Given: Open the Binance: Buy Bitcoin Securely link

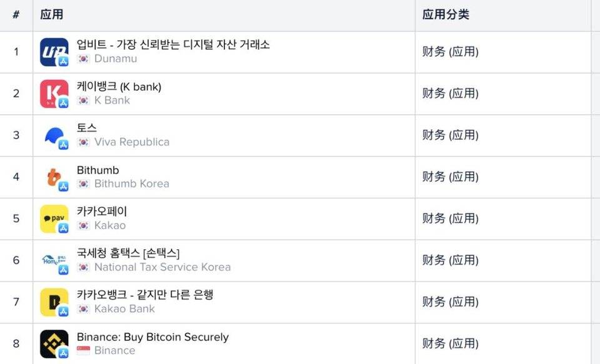Looking at the screenshot, I should click(x=152, y=337).
